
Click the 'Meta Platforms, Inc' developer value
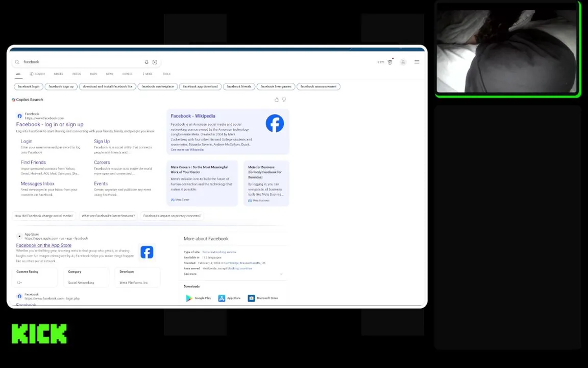(134, 283)
